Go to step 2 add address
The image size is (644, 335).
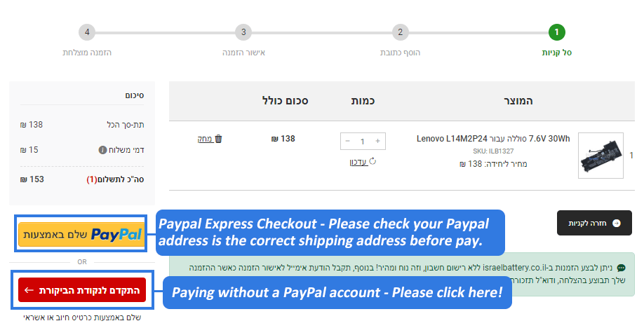400,32
